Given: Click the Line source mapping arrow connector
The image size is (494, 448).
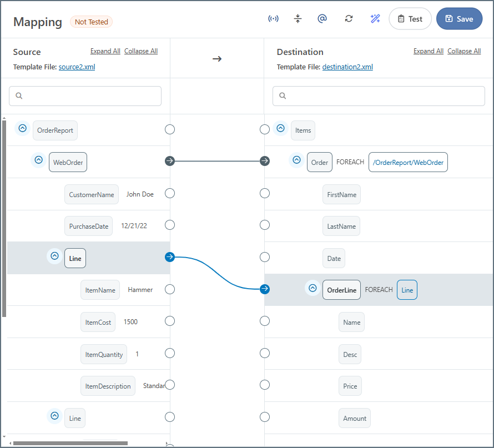Looking at the screenshot, I should [170, 257].
